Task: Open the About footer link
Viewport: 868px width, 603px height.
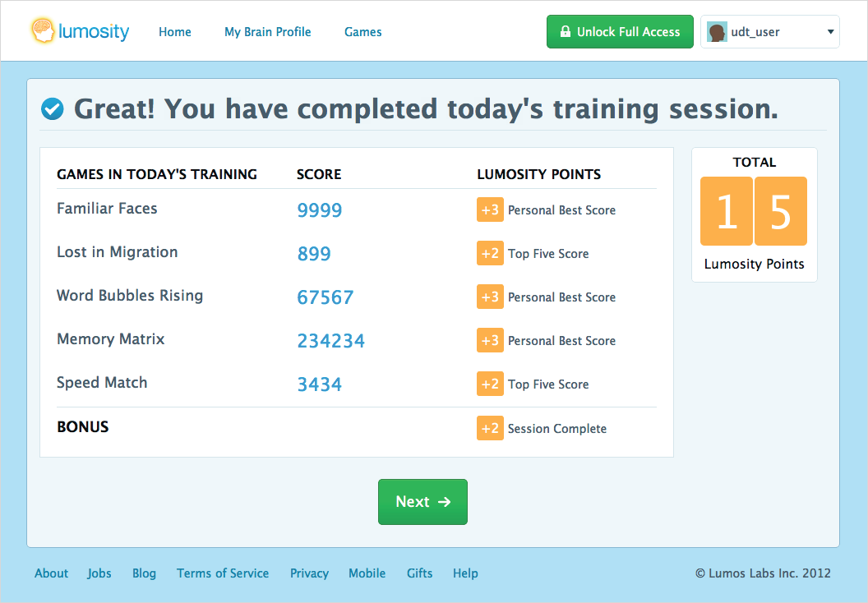Action: (52, 573)
